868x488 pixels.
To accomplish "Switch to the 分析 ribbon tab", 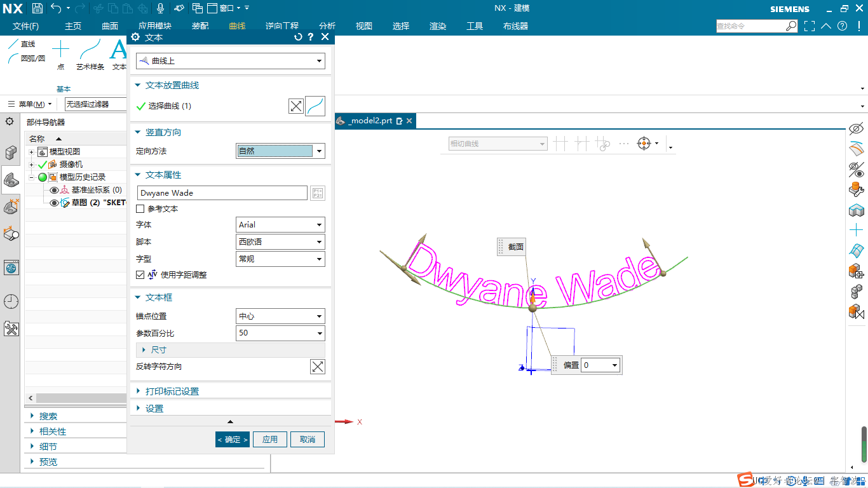I will (x=327, y=26).
